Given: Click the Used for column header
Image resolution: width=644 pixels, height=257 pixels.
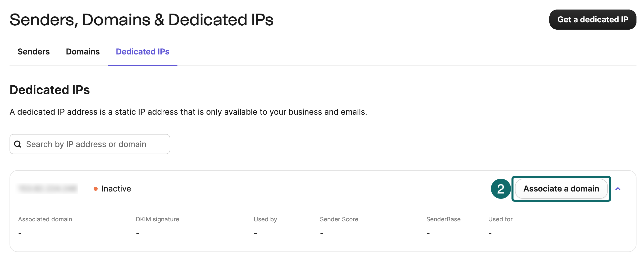Looking at the screenshot, I should [500, 219].
